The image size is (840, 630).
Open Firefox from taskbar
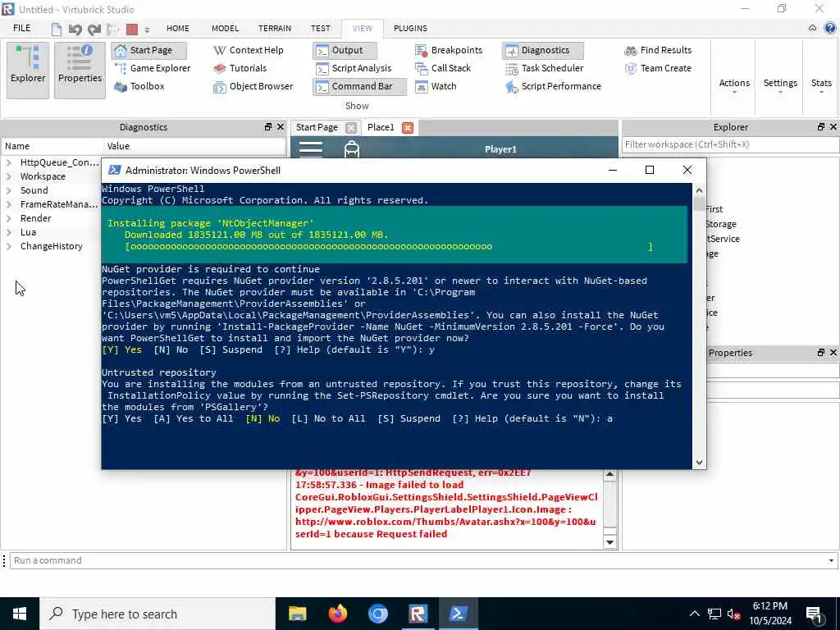337,614
